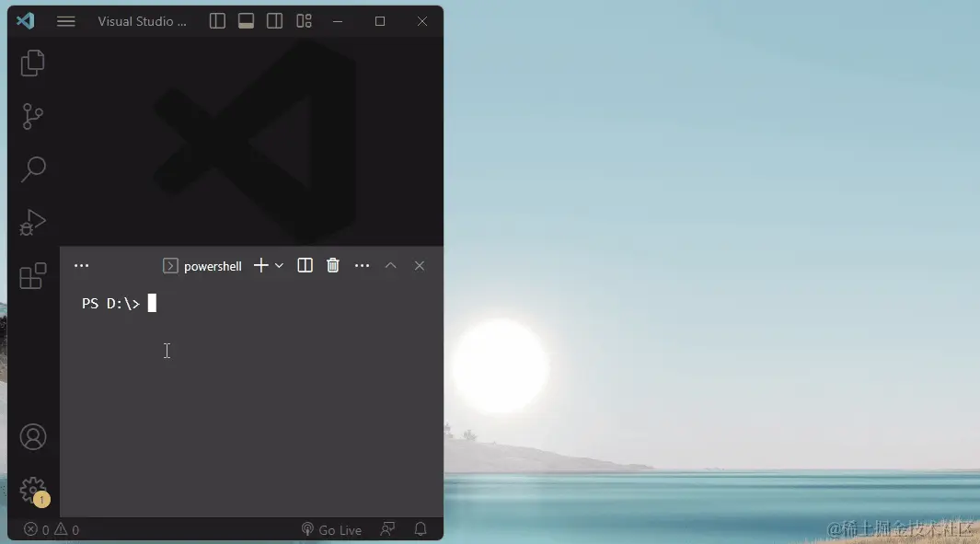The image size is (980, 544).
Task: Toggle the secondary side bar layout
Action: point(274,21)
